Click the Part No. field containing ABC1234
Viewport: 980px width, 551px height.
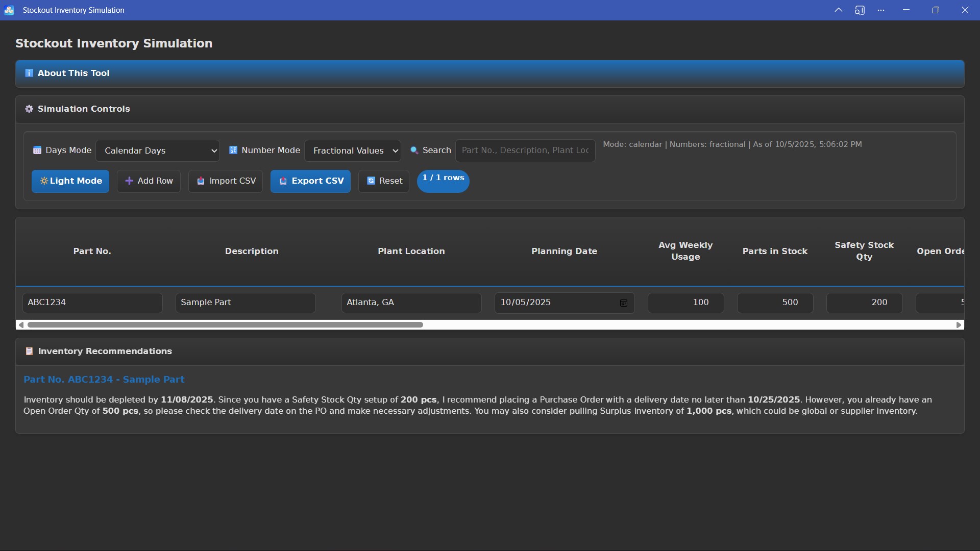coord(92,303)
